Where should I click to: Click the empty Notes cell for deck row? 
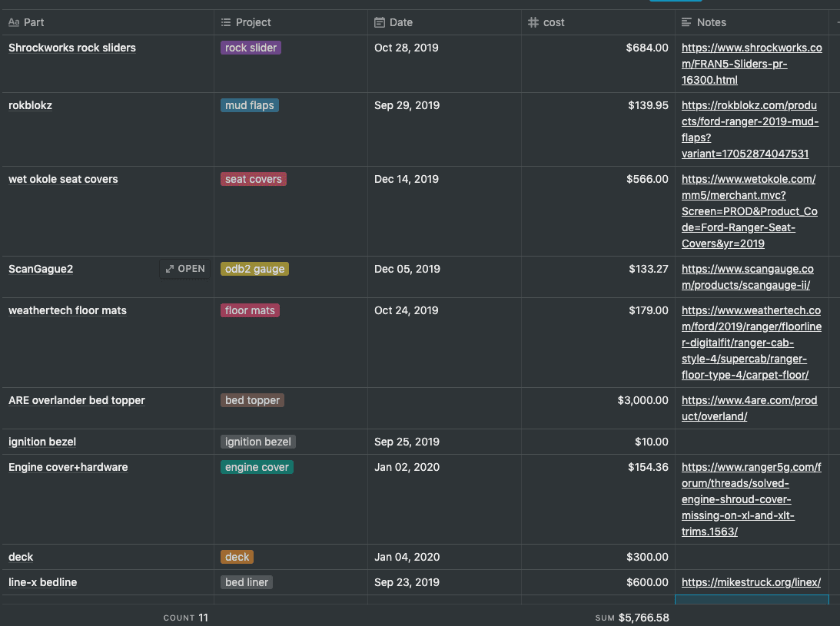pos(752,557)
